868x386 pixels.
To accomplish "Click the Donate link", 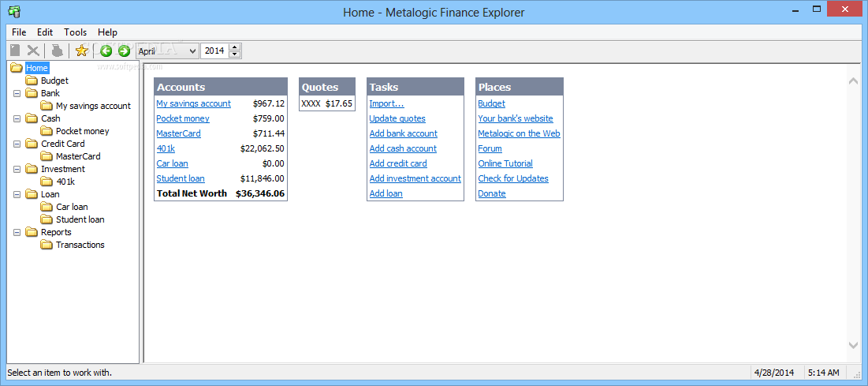I will [492, 193].
